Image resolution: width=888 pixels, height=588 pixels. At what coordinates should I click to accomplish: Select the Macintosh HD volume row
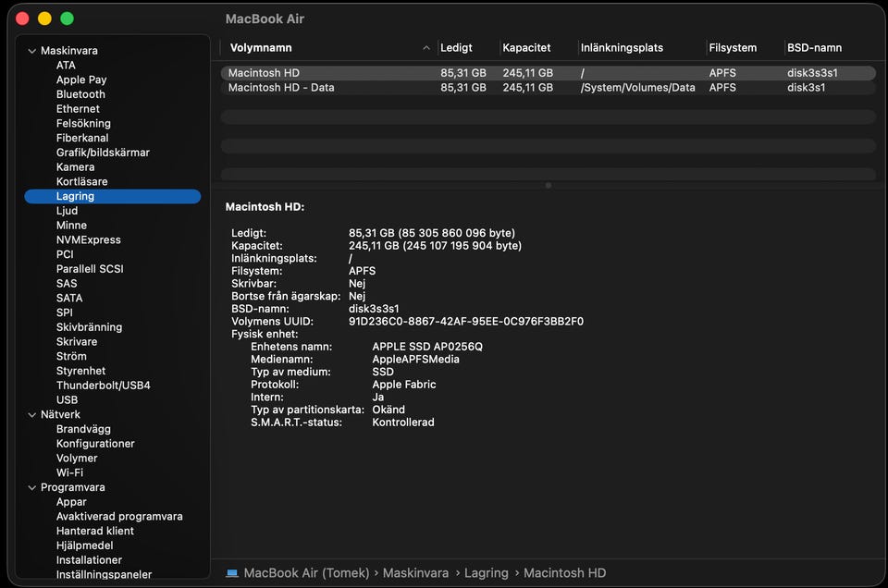(x=549, y=73)
